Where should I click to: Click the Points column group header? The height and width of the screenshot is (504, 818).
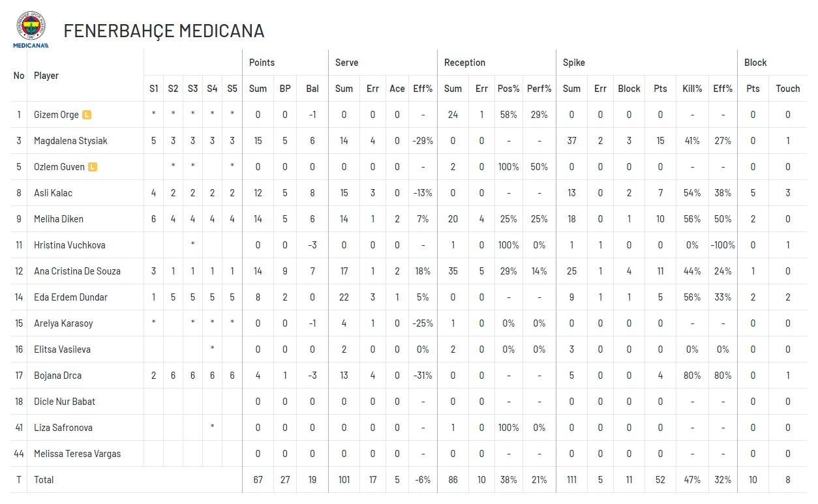[262, 63]
